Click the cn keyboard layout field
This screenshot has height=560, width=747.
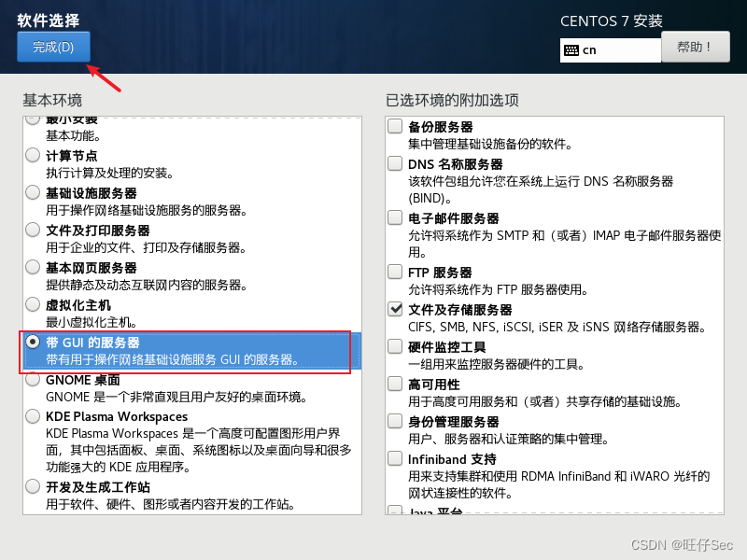pos(611,50)
